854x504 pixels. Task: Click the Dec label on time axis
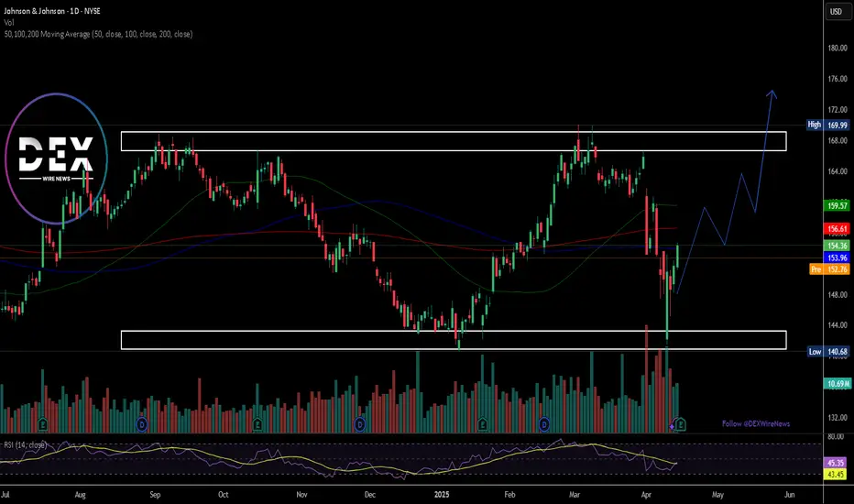click(x=370, y=495)
